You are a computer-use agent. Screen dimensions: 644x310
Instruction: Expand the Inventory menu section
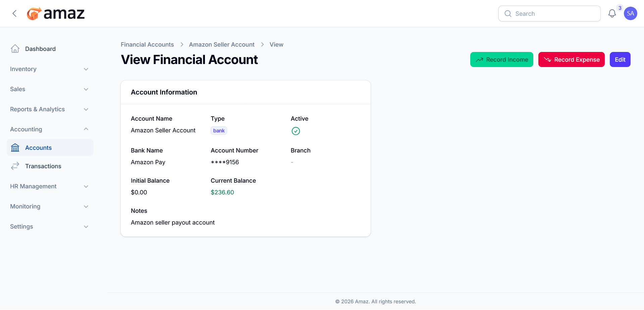pos(50,69)
